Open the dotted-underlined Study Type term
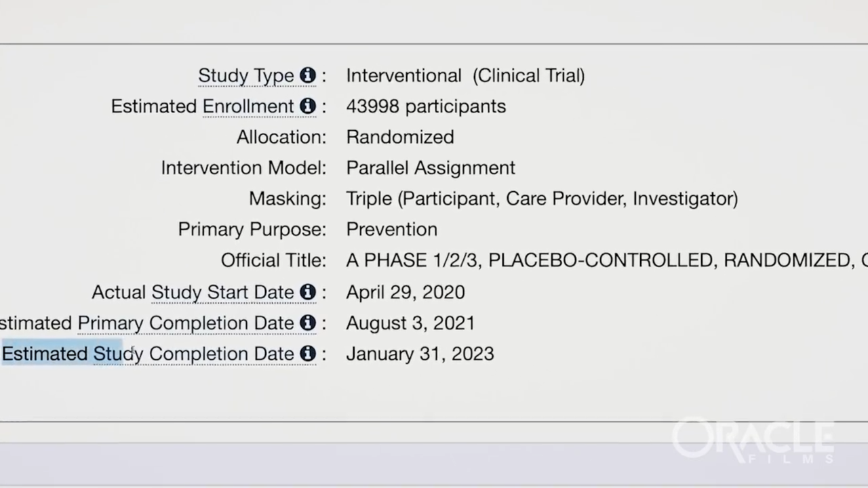Image resolution: width=868 pixels, height=488 pixels. pos(245,76)
